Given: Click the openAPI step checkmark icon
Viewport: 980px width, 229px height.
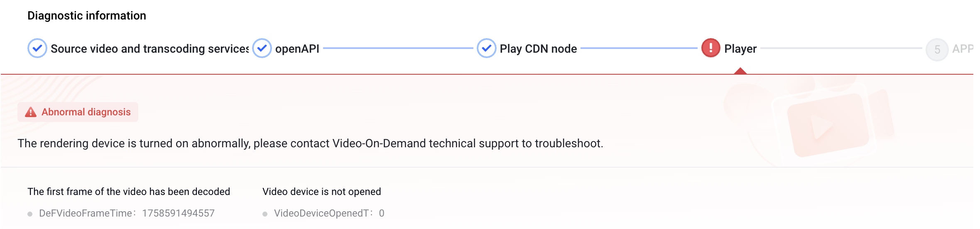Looking at the screenshot, I should point(262,48).
